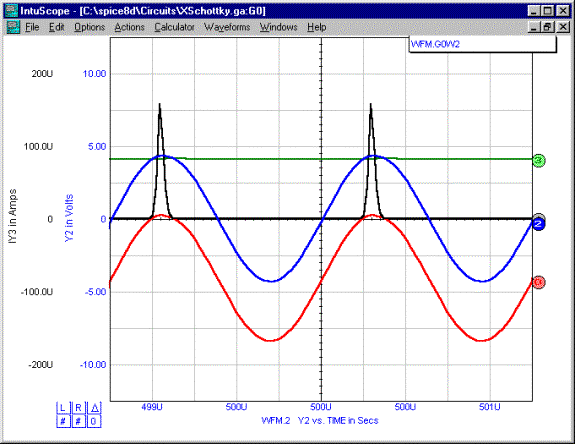Click the -10.00 volts axis value
This screenshot has height=444, width=575.
93,365
